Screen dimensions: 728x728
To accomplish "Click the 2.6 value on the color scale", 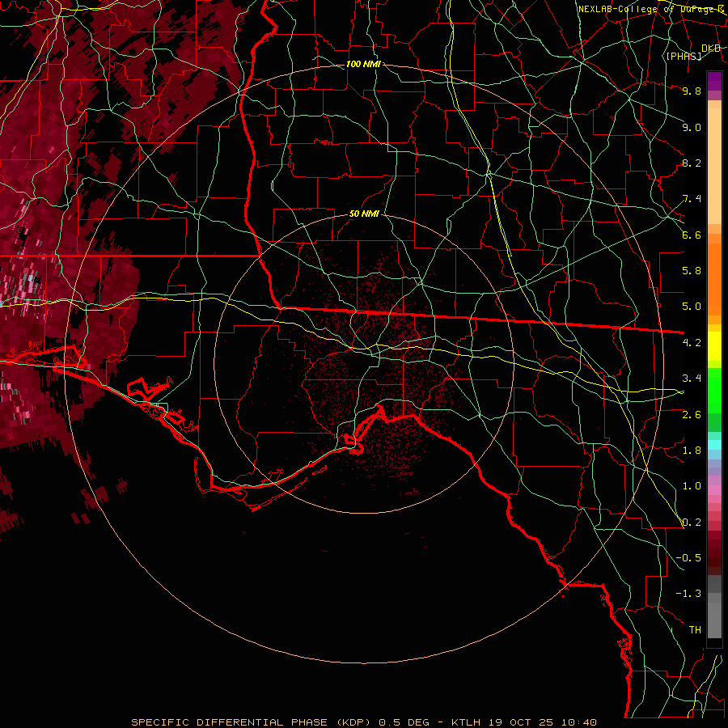I will pos(692,415).
